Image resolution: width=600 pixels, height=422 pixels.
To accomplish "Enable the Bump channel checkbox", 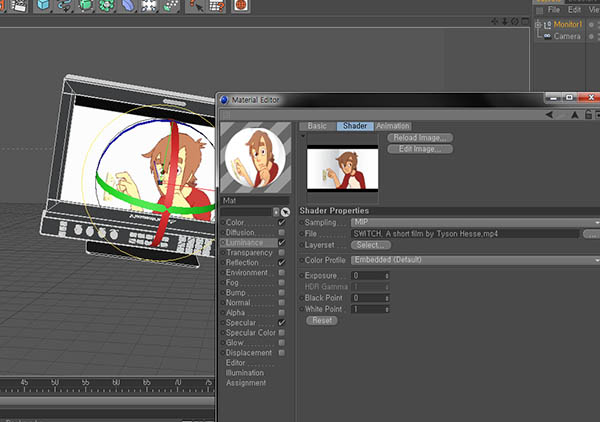I will point(282,292).
